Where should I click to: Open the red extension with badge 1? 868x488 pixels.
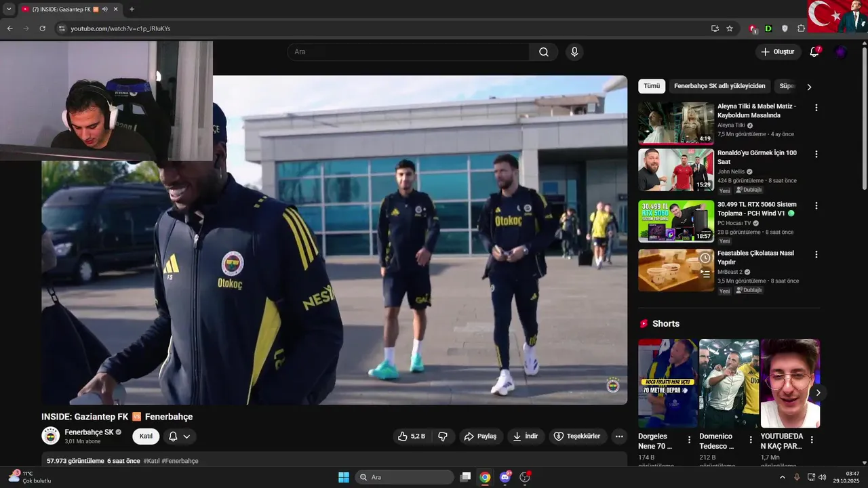coord(753,28)
